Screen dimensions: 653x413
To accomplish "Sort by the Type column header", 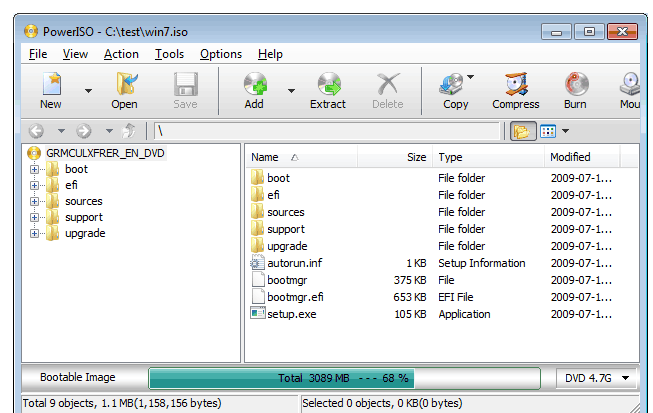I will coord(489,157).
